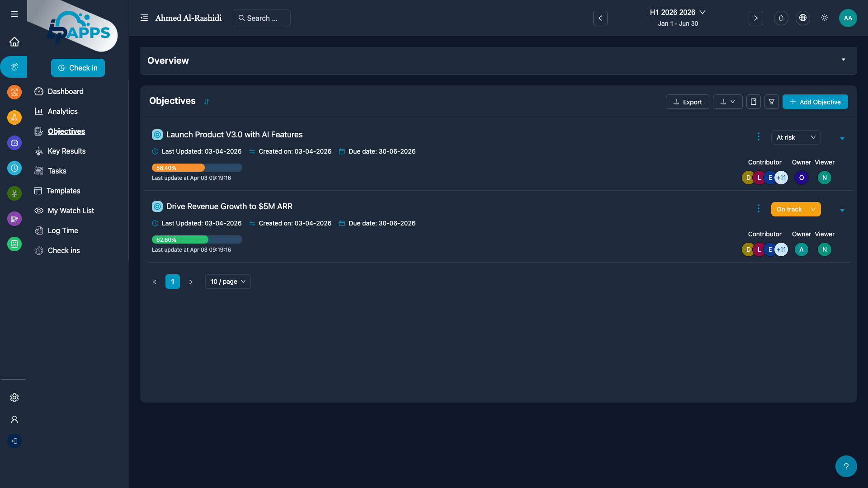Collapse sidebar using menu-fold icon
This screenshot has height=488, width=868.
pos(144,18)
